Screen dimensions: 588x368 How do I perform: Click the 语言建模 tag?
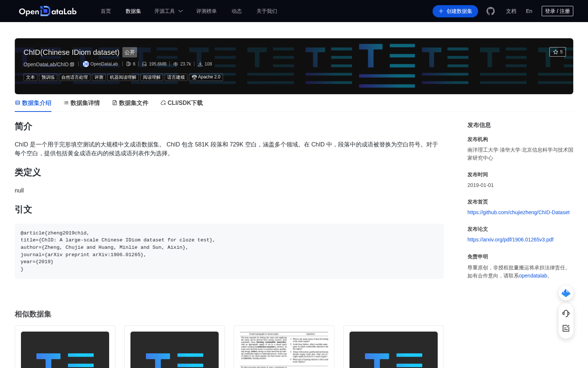click(176, 77)
